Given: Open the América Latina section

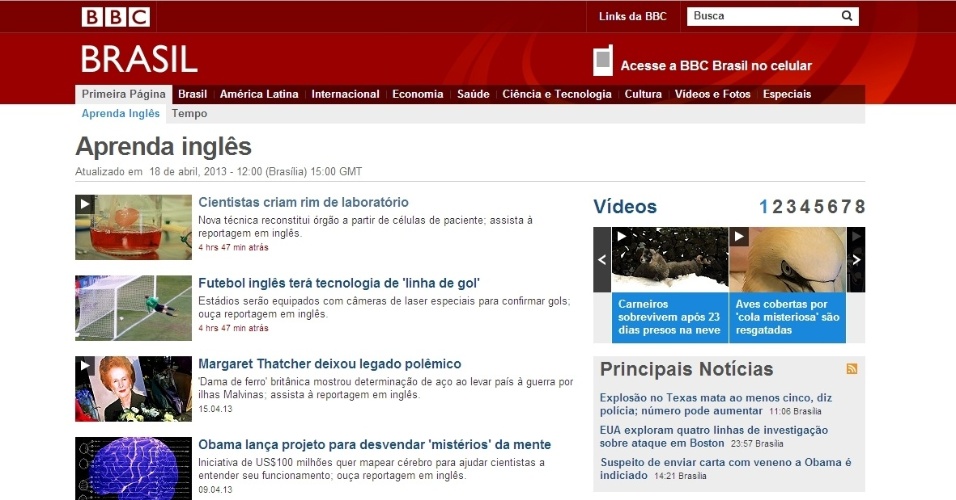Looking at the screenshot, I should click(259, 94).
